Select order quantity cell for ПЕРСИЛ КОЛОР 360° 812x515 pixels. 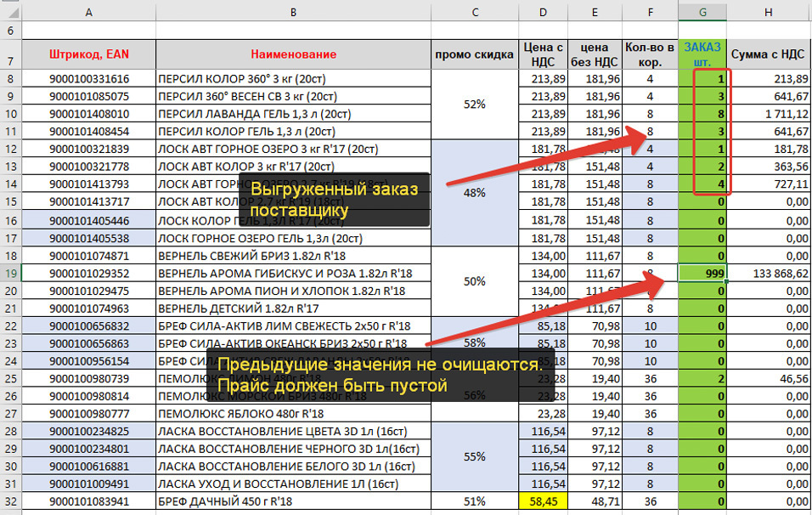point(702,79)
